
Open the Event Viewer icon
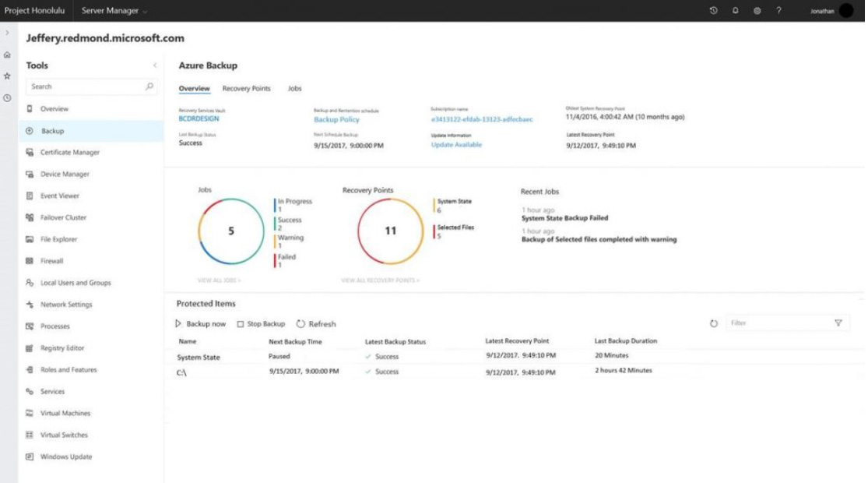[x=30, y=196]
